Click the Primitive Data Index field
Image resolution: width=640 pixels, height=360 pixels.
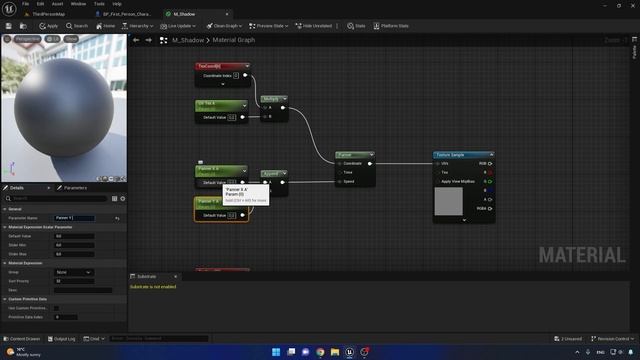(66, 317)
